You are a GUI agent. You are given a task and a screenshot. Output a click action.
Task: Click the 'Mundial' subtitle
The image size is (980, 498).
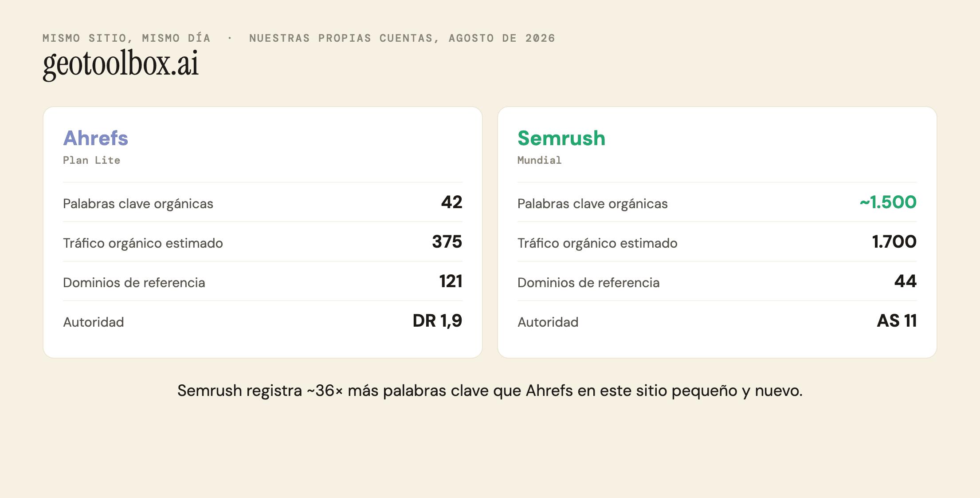coord(539,160)
